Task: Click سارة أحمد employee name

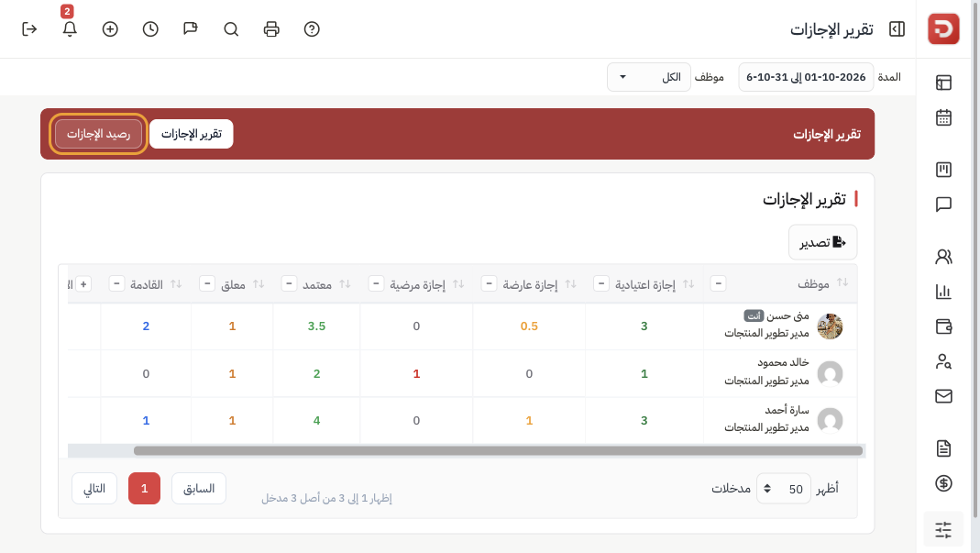Action: click(x=787, y=410)
